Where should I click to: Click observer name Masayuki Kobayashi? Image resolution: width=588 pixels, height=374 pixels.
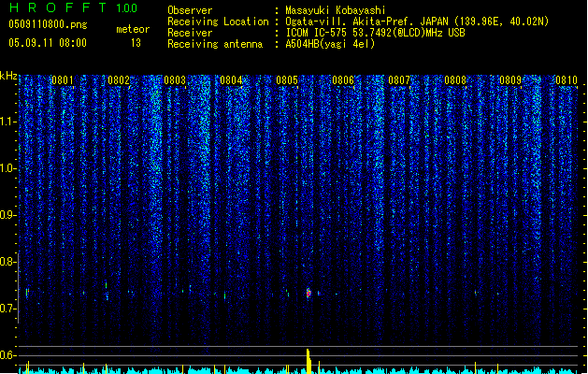[336, 10]
